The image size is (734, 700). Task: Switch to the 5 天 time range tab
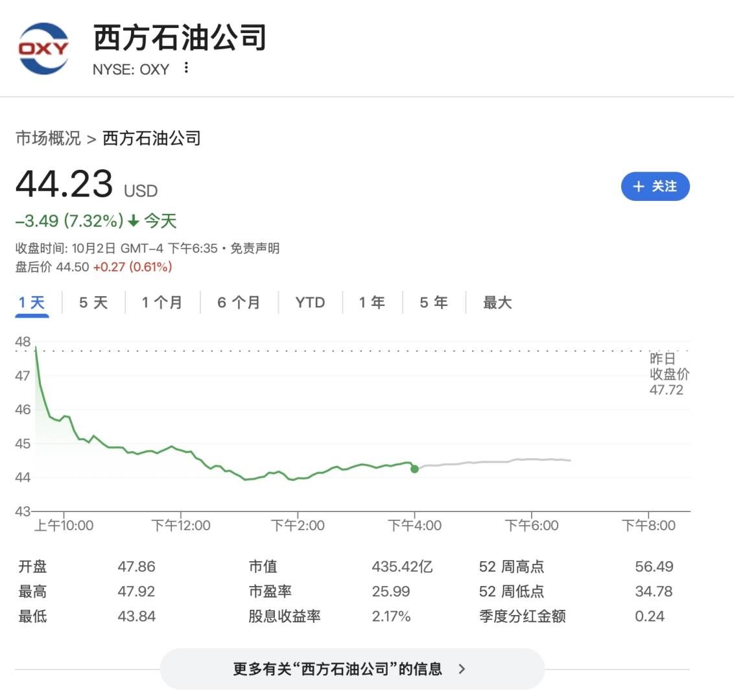click(x=92, y=302)
